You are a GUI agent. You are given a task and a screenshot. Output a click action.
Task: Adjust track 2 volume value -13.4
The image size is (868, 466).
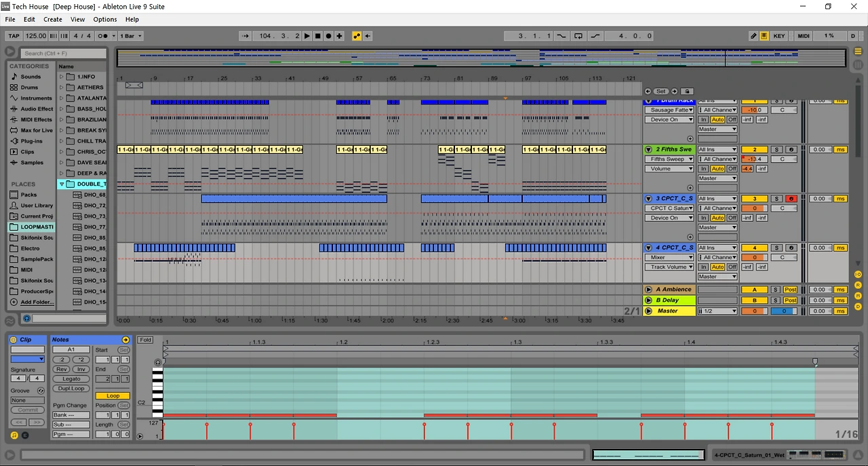(754, 159)
